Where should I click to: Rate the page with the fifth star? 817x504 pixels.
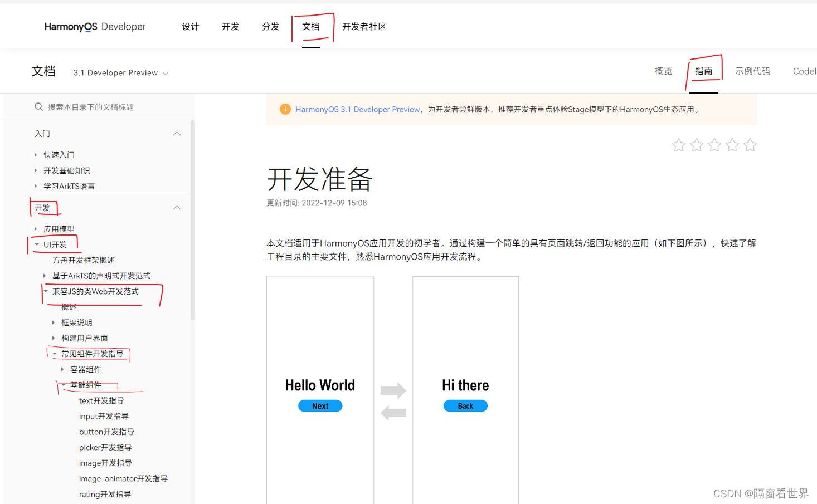[x=750, y=145]
